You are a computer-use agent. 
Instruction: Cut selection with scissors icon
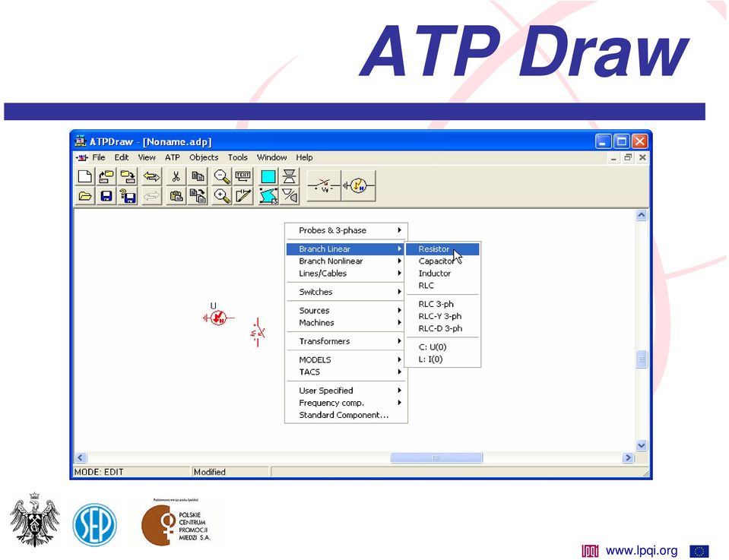coord(176,176)
